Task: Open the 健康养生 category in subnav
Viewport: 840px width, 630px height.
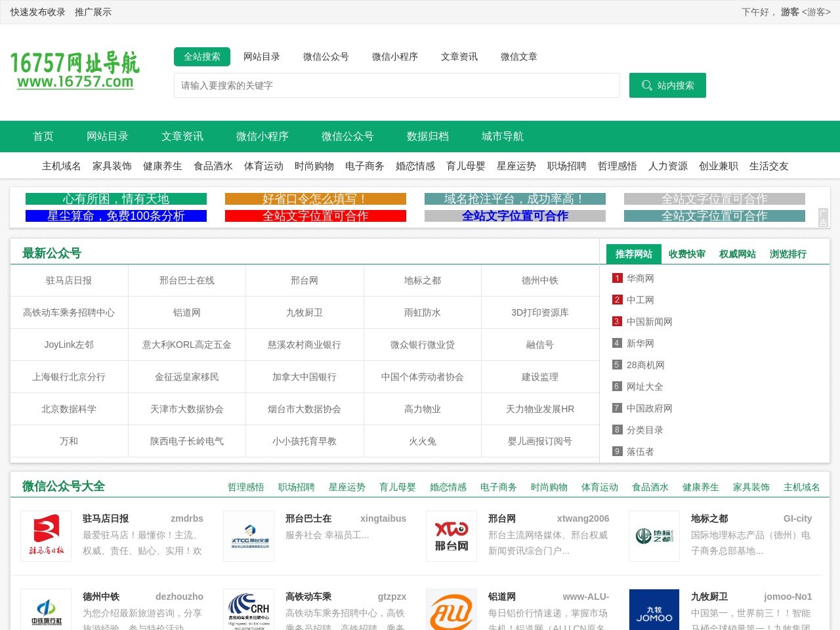Action: tap(163, 166)
